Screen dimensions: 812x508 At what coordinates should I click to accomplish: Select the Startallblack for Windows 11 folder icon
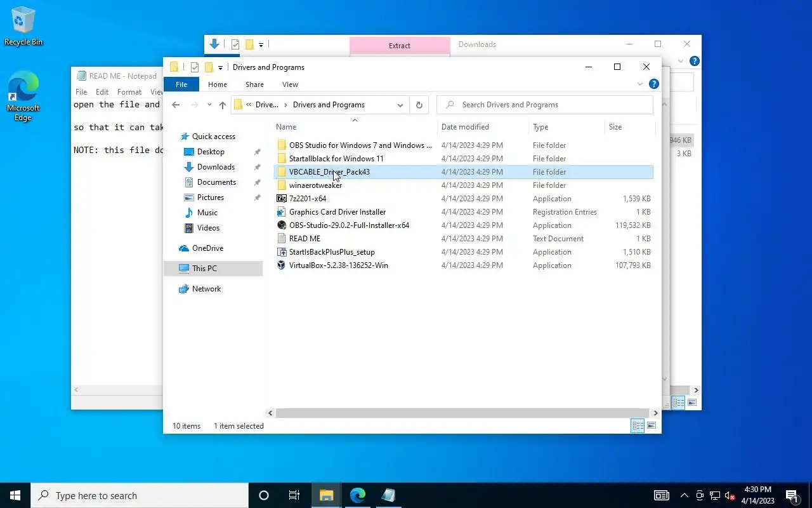(282, 159)
